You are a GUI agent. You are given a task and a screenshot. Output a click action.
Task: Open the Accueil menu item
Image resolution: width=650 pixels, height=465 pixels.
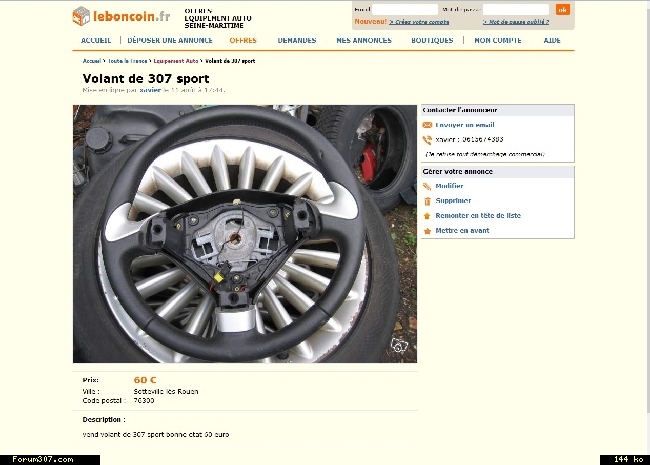click(96, 40)
